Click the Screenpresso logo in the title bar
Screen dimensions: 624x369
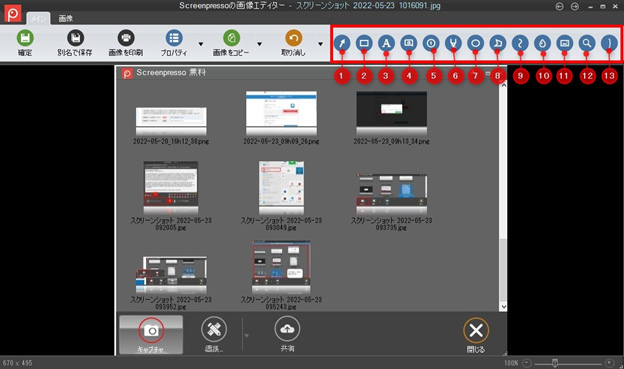[12, 14]
